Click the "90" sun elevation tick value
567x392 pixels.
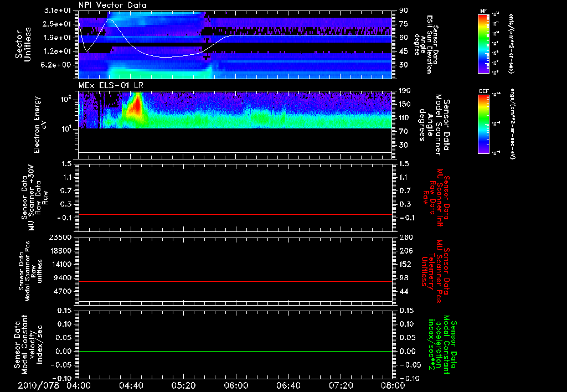(404, 11)
